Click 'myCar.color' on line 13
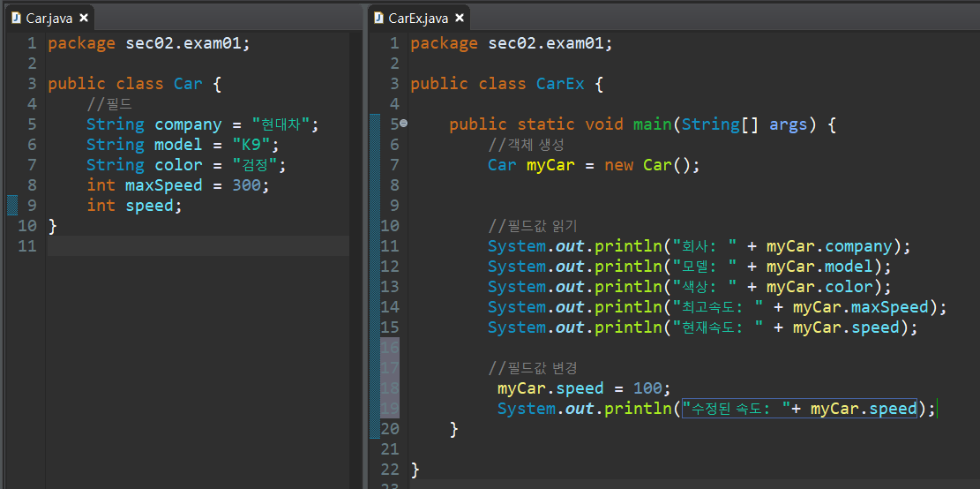The width and height of the screenshot is (980, 489). [819, 287]
